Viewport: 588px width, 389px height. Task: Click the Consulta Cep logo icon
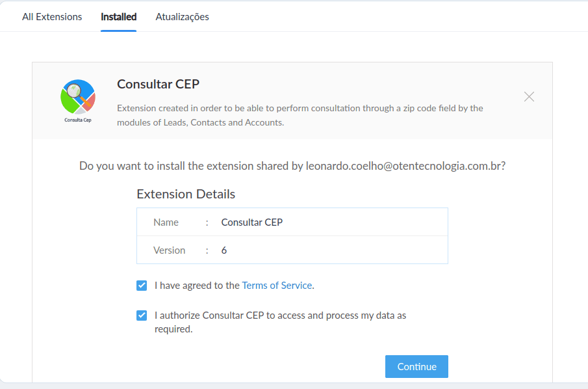point(78,101)
